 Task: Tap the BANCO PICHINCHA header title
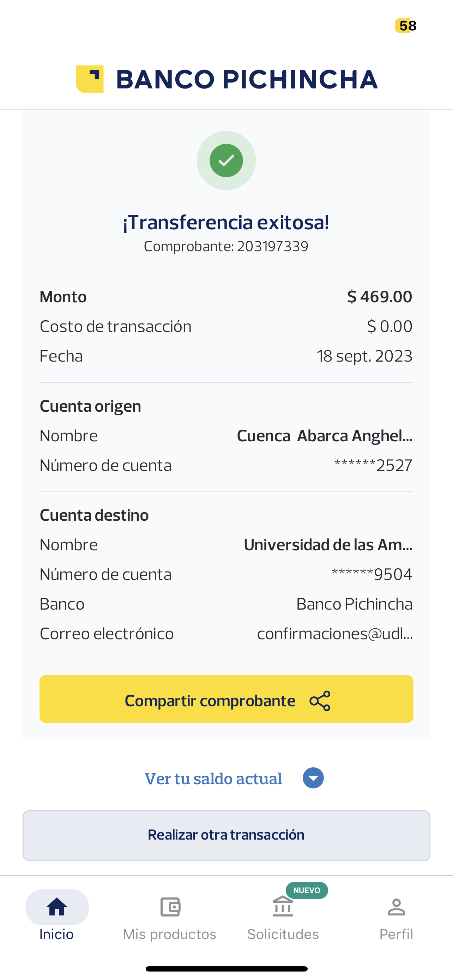tap(247, 79)
